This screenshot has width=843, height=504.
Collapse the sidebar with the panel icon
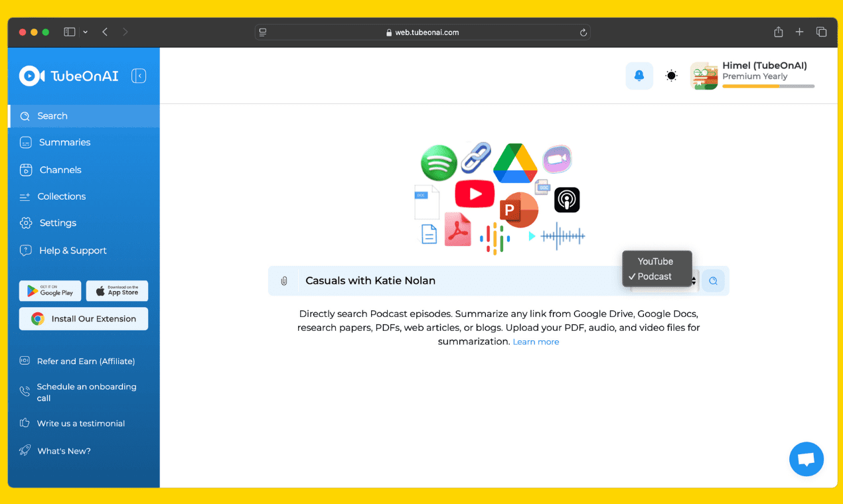[x=139, y=76]
